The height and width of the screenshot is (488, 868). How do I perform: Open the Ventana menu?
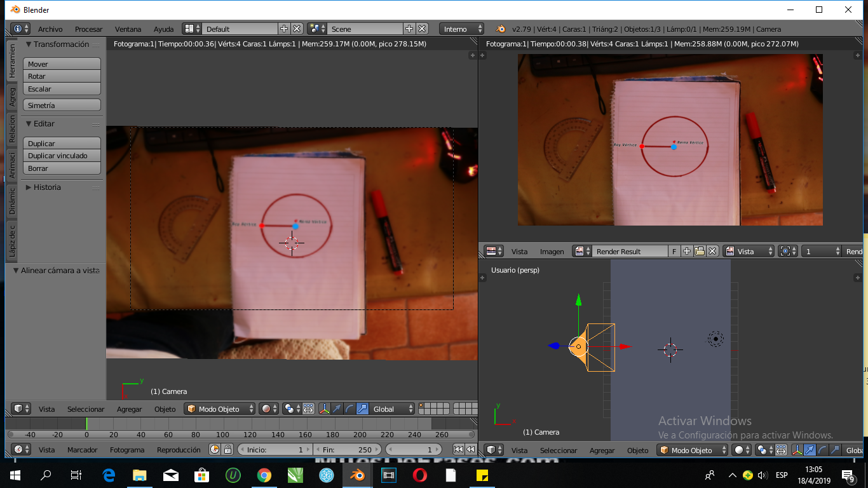[x=128, y=29]
